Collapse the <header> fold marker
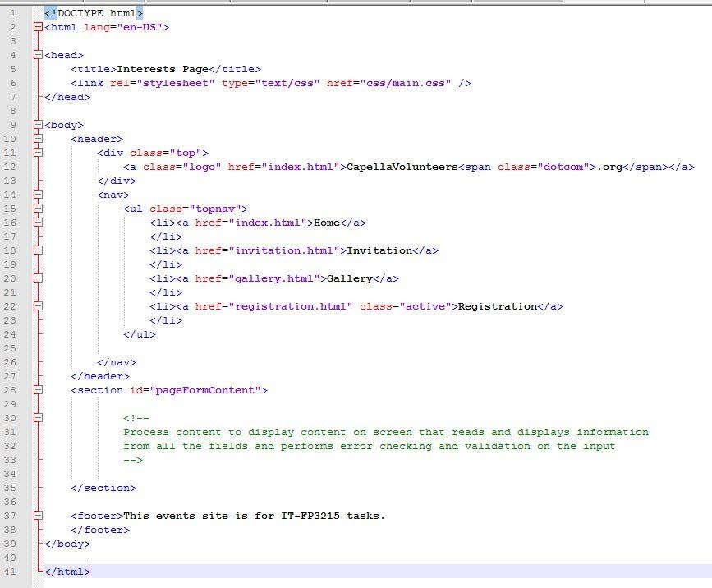Viewport: 712px width, 588px height. (38, 139)
